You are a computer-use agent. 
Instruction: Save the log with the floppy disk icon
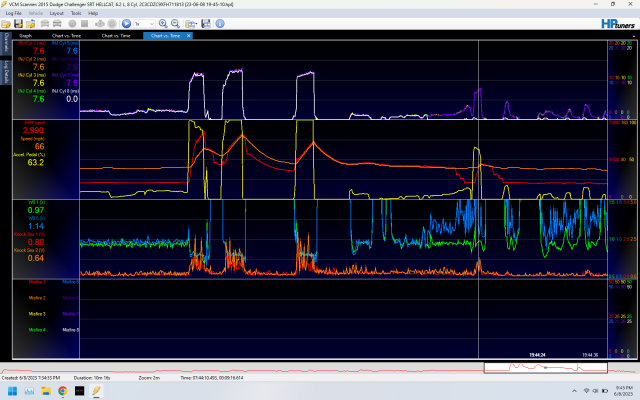[17, 22]
